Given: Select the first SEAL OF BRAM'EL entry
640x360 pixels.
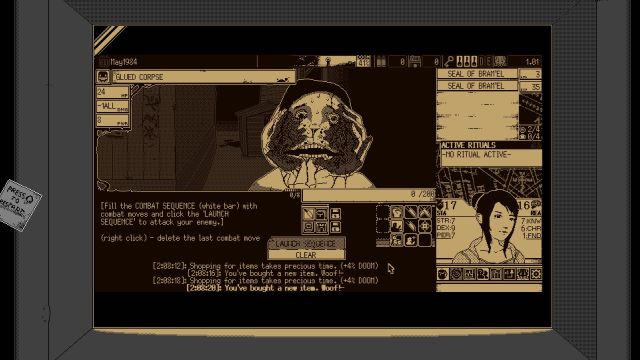Looking at the screenshot, I should point(477,74).
